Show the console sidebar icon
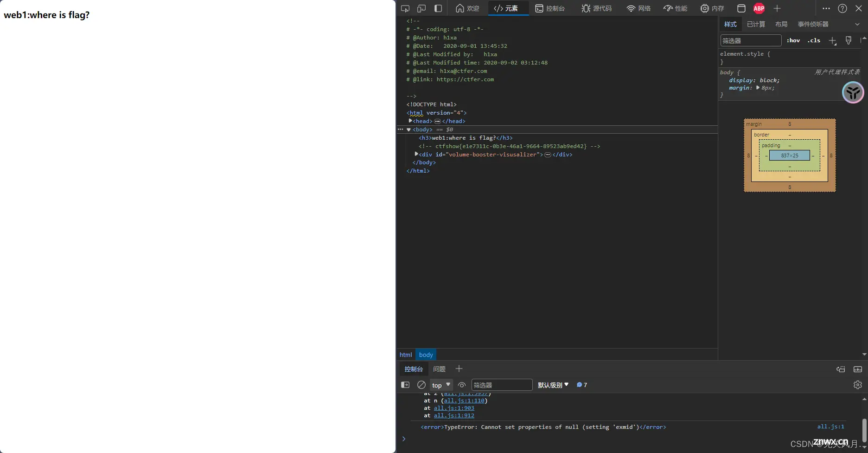 tap(405, 385)
